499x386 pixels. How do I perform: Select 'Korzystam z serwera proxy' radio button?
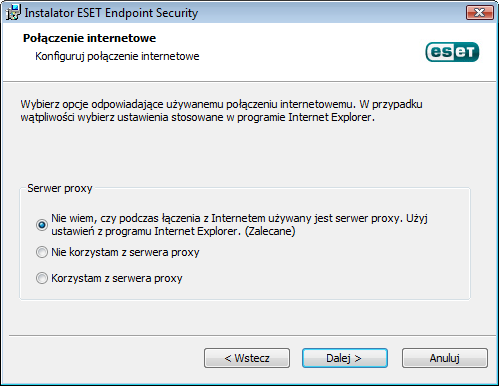pyautogui.click(x=42, y=278)
